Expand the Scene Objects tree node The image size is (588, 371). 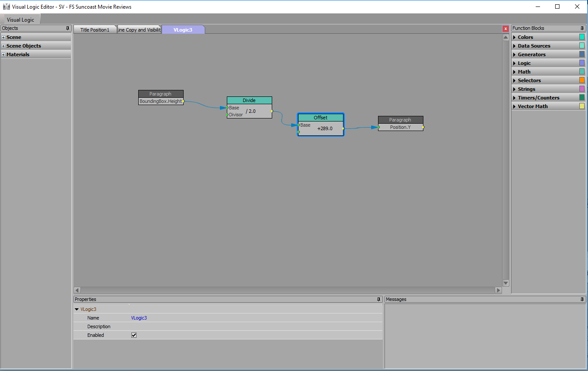(3, 46)
